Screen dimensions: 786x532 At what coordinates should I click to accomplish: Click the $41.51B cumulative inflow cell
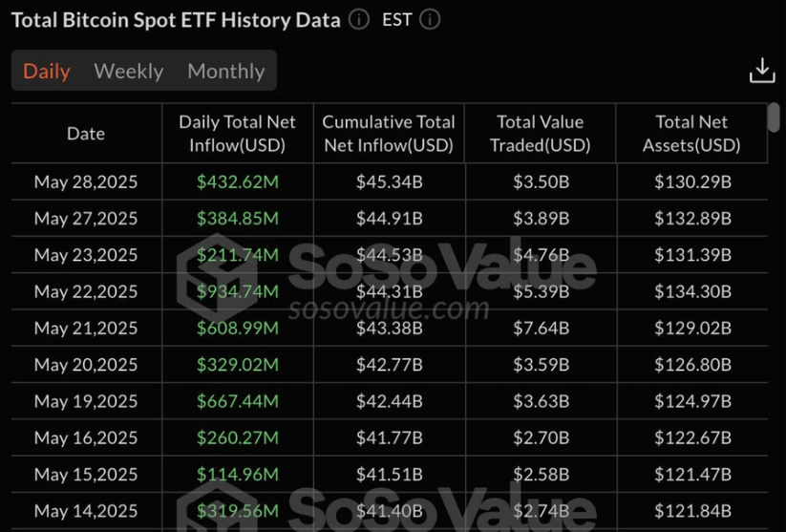click(389, 474)
